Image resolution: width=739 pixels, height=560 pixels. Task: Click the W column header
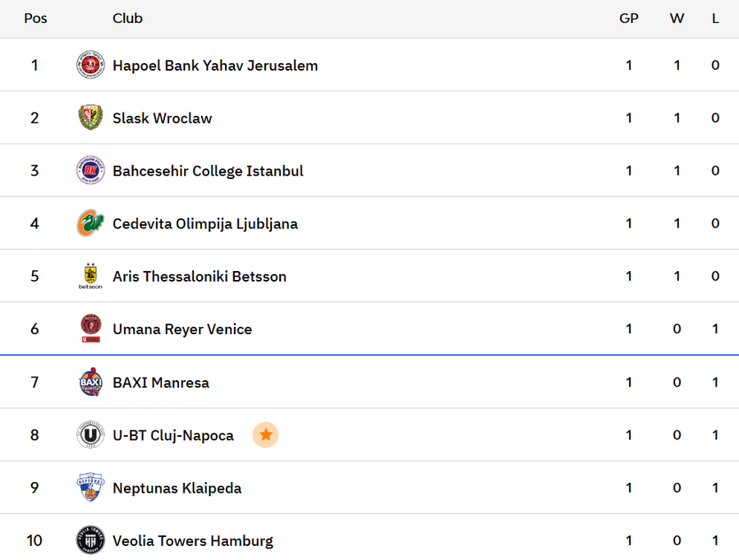[677, 18]
